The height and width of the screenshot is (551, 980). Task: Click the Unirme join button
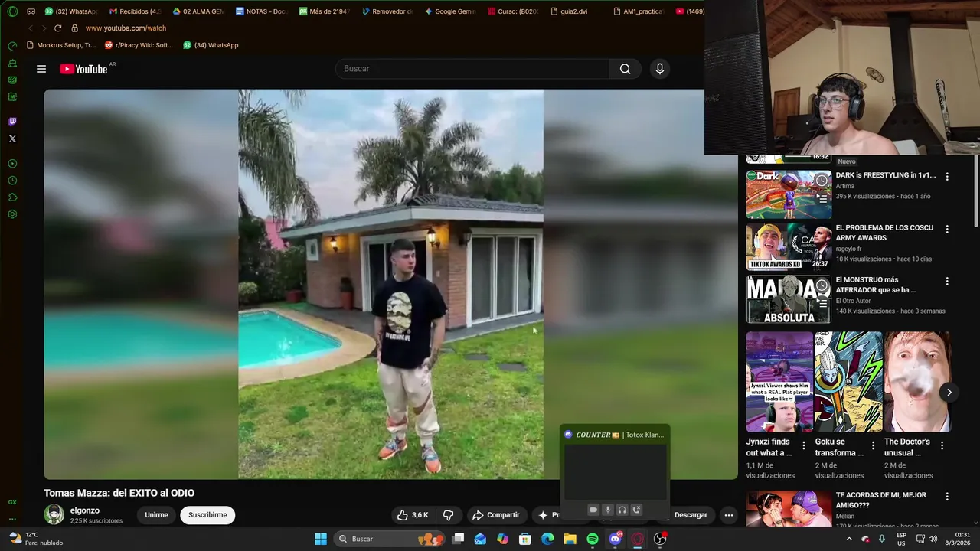coord(156,515)
